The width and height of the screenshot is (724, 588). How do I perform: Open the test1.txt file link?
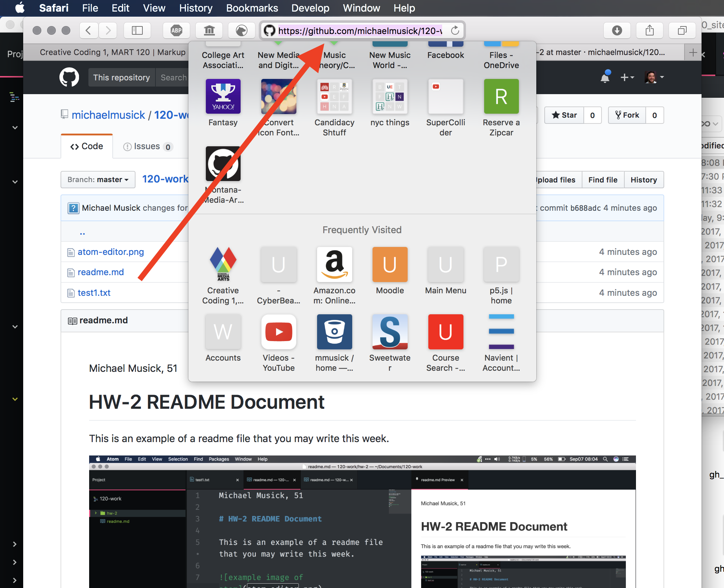pos(94,293)
